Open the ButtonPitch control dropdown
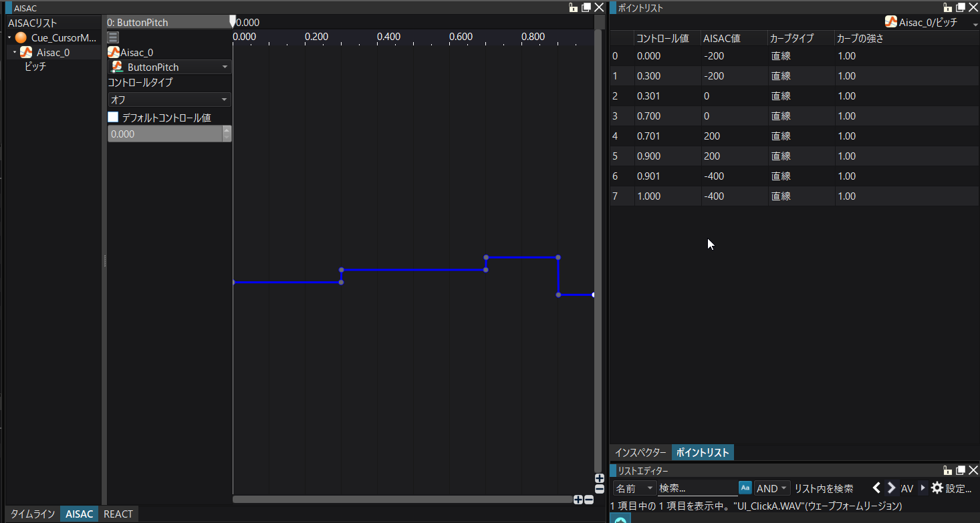Image resolution: width=980 pixels, height=523 pixels. (170, 67)
